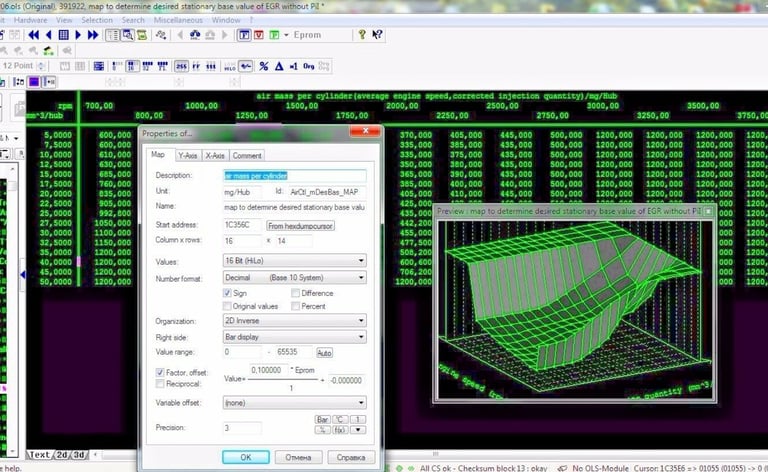Enable the Difference checkbox
768x472 pixels.
tap(295, 293)
